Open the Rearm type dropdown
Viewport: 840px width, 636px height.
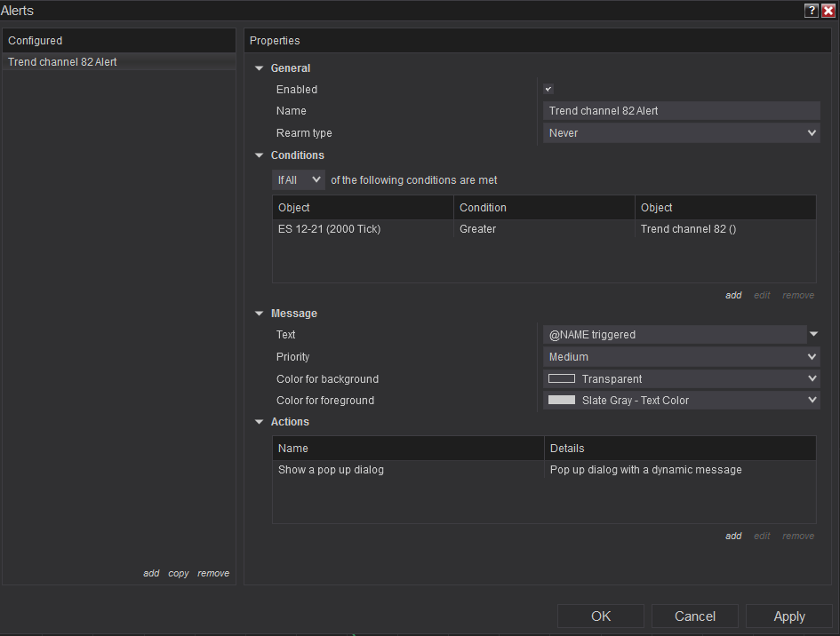point(681,133)
